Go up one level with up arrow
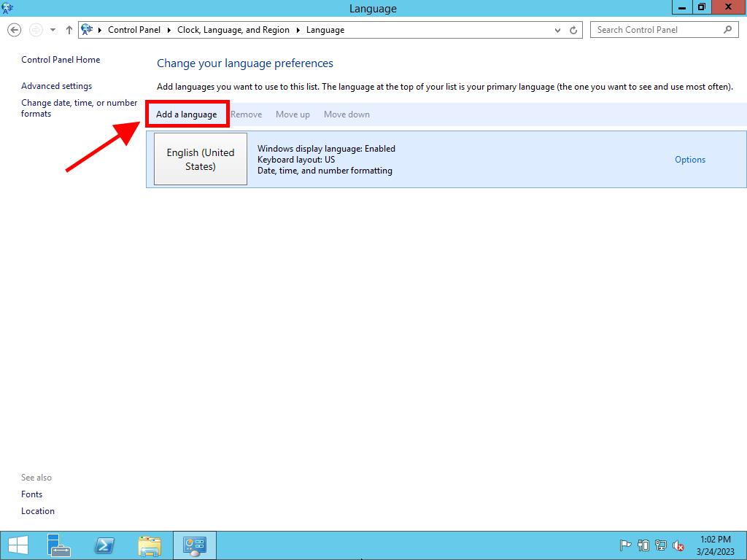The height and width of the screenshot is (560, 747). point(69,30)
